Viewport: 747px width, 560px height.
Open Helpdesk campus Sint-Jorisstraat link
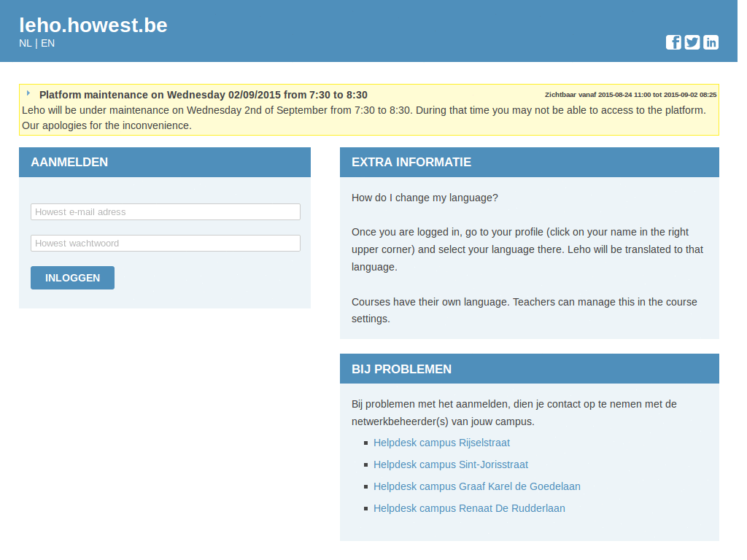pyautogui.click(x=451, y=464)
